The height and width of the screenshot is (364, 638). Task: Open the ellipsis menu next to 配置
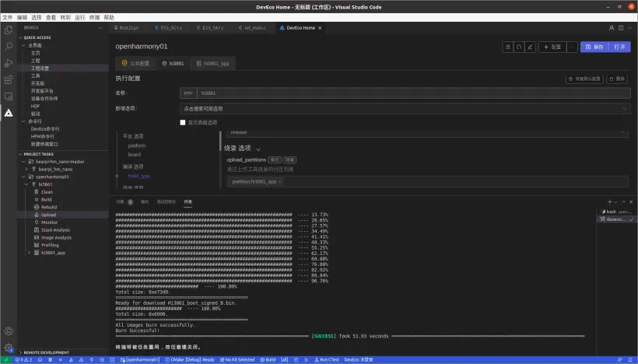(572, 47)
